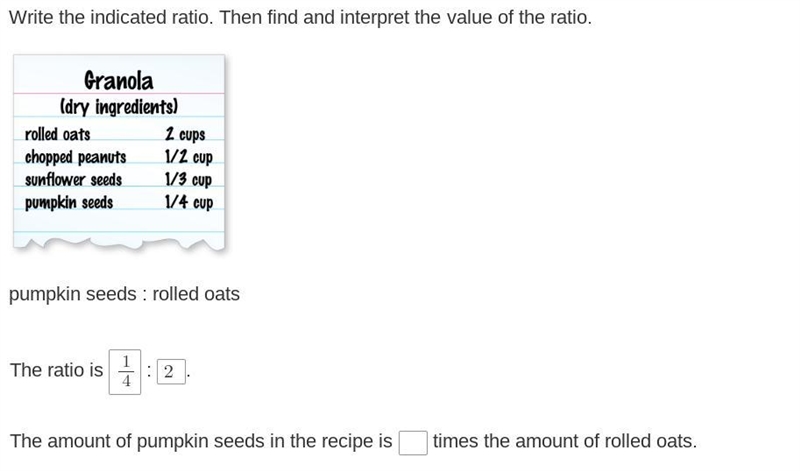
Task: Click the "chopped peanuts" ingredient label
Action: click(76, 157)
